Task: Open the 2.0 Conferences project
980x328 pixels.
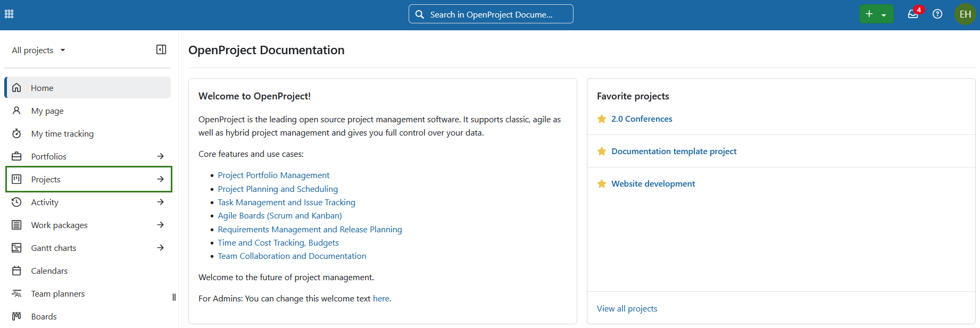Action: point(642,119)
